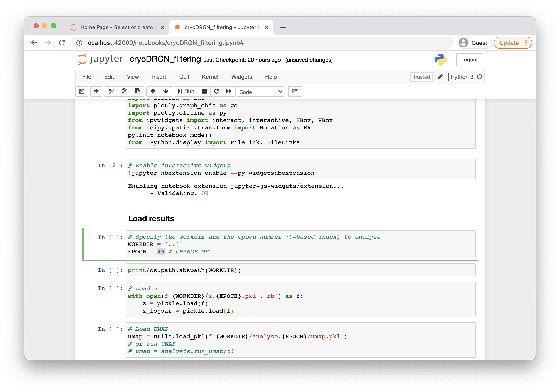The image size is (560, 392).
Task: Click the pencil edit icon beside Trusted
Action: (440, 77)
